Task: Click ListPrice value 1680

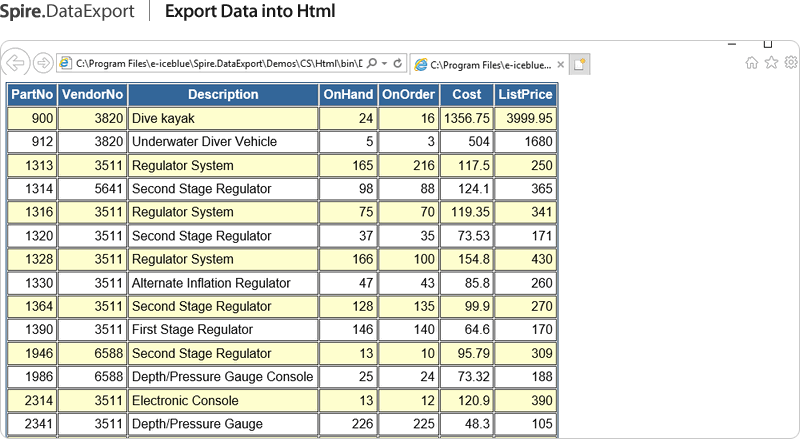Action: 525,141
